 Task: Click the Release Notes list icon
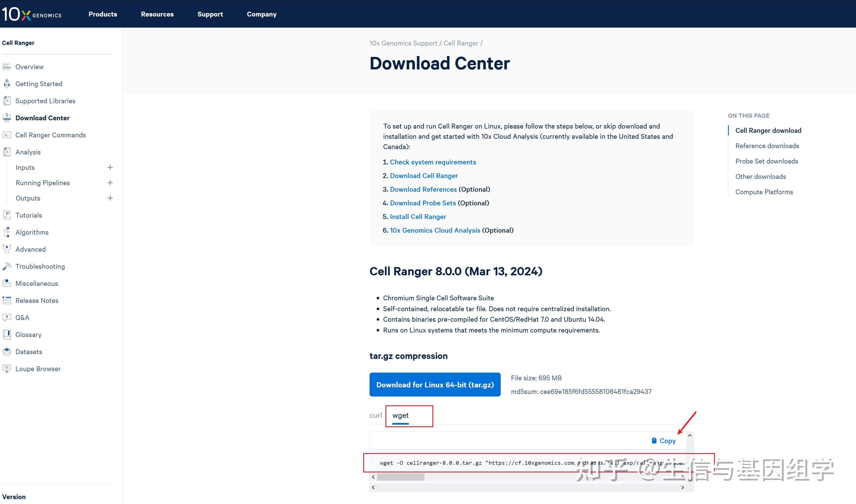click(x=7, y=300)
